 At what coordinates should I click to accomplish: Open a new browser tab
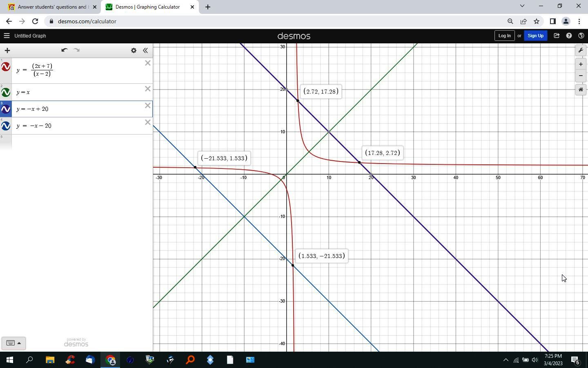207,7
